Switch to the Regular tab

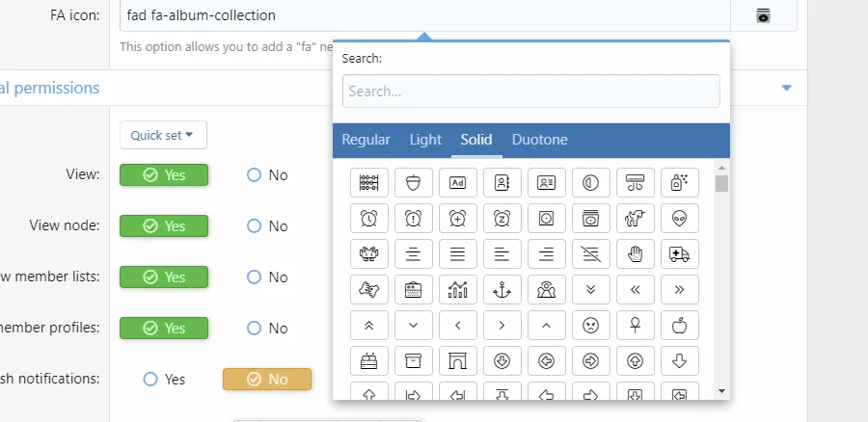(366, 140)
